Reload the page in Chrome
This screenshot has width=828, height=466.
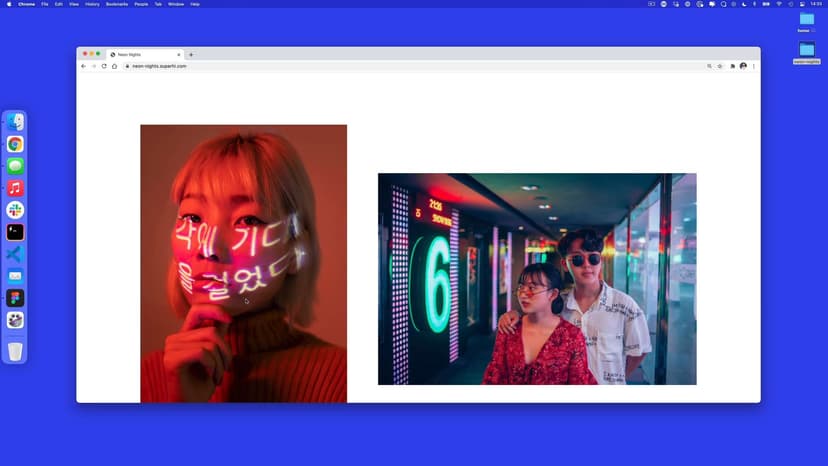pos(104,66)
